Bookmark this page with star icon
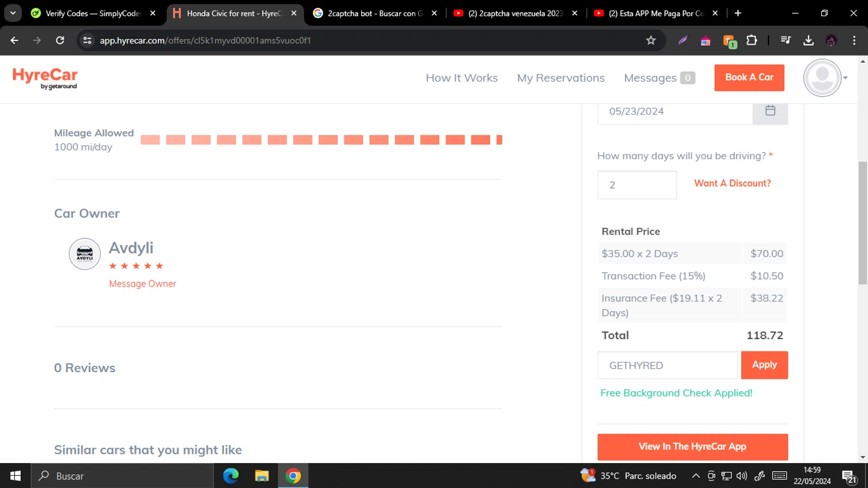The height and width of the screenshot is (488, 868). [x=651, y=40]
